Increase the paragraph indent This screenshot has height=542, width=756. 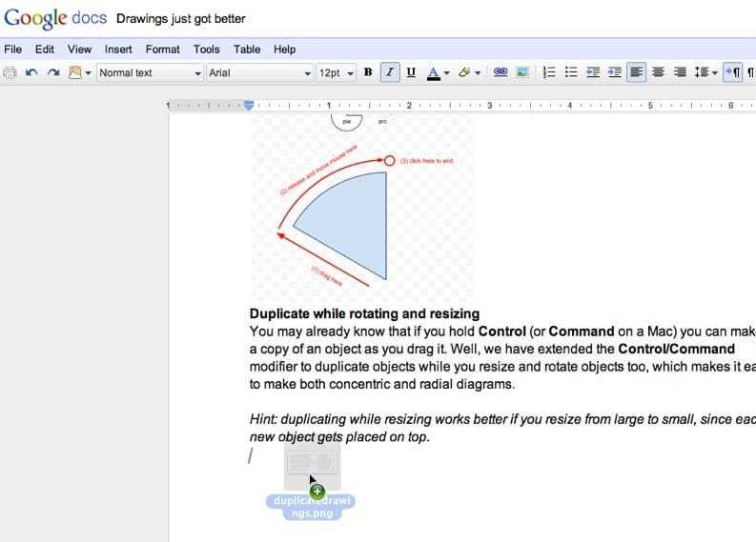click(615, 72)
